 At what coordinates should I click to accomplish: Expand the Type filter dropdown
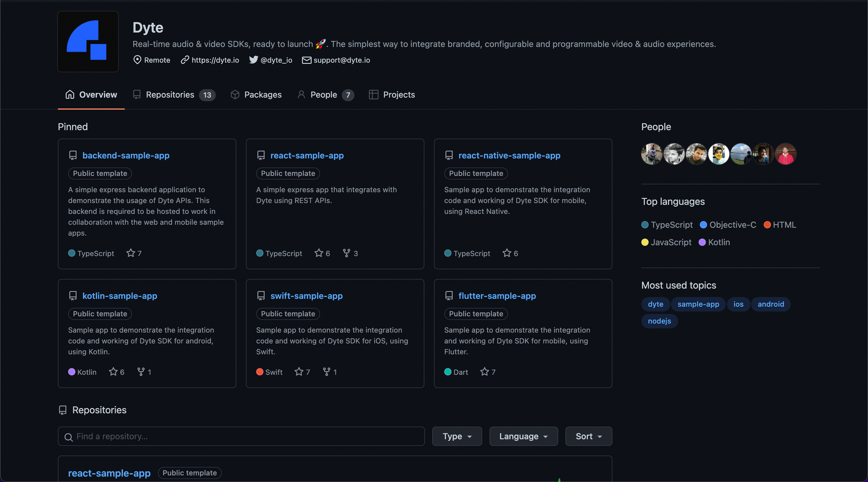click(457, 436)
